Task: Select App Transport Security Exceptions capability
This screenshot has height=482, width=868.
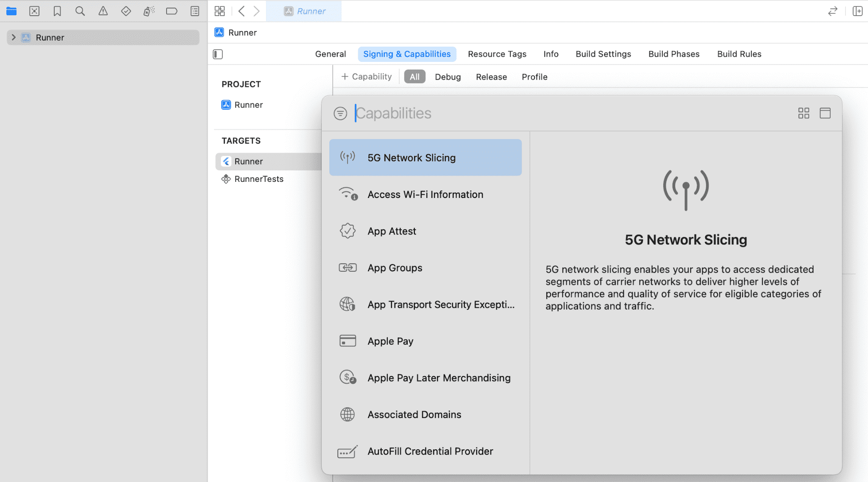Action: (x=426, y=304)
